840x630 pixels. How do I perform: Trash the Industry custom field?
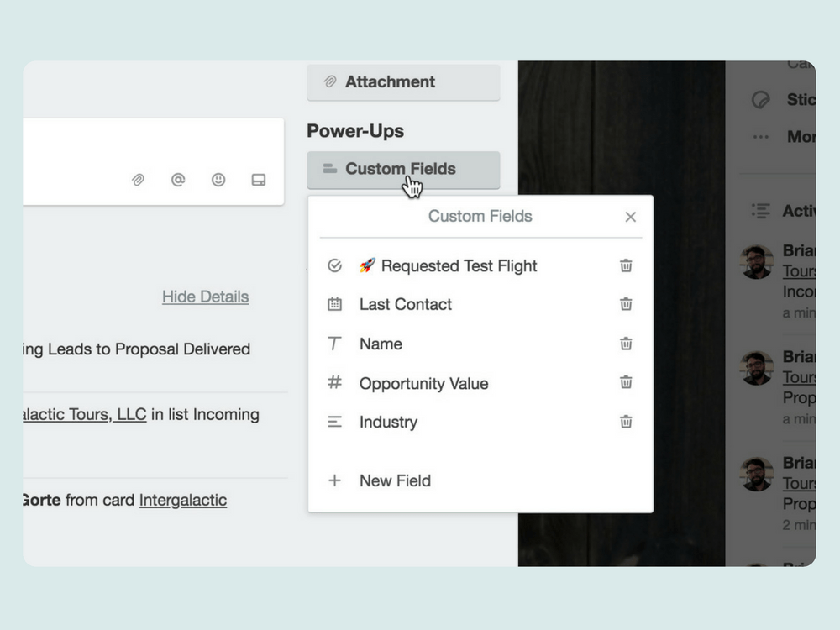click(x=626, y=422)
